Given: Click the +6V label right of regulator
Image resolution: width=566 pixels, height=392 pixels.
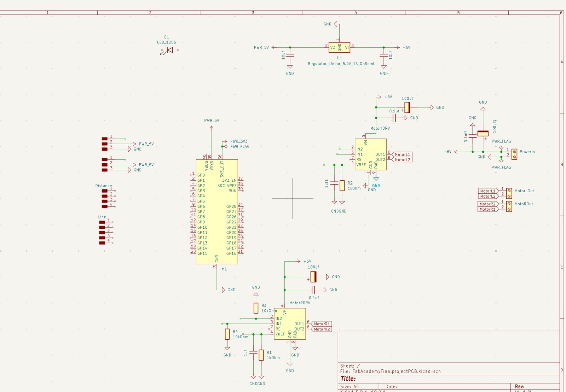Looking at the screenshot, I should click(x=406, y=47).
